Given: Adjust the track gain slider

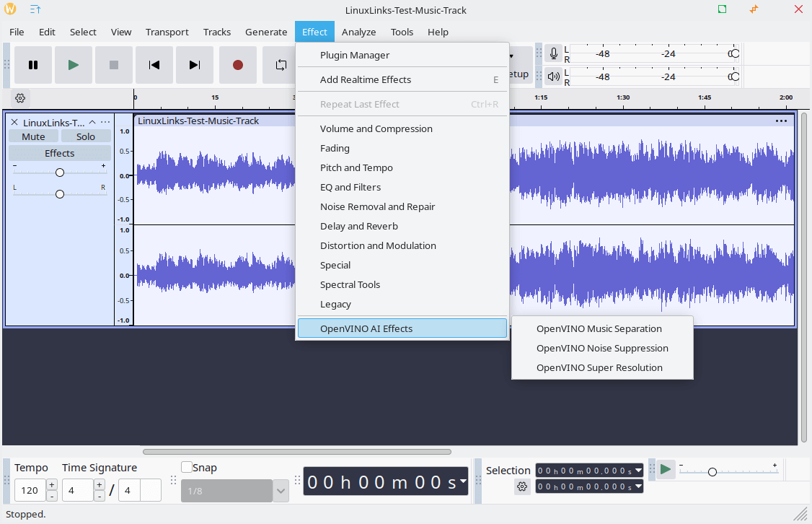Looking at the screenshot, I should click(60, 172).
